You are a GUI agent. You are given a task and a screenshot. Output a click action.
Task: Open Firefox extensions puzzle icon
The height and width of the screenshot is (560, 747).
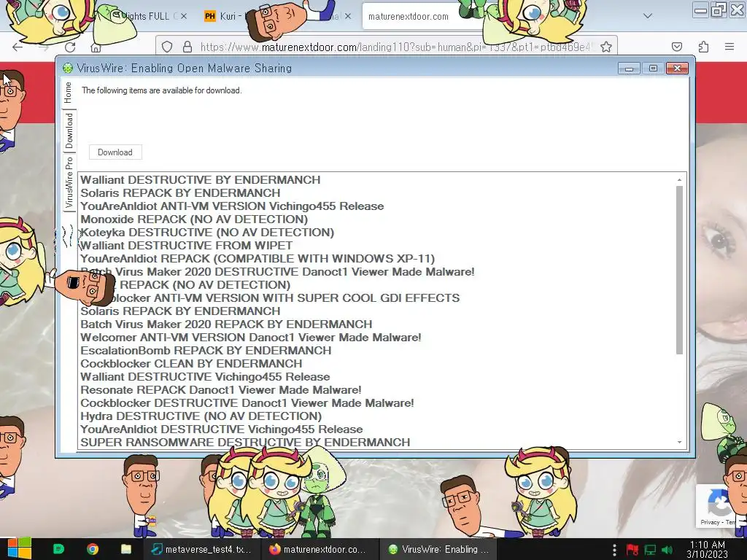point(703,47)
